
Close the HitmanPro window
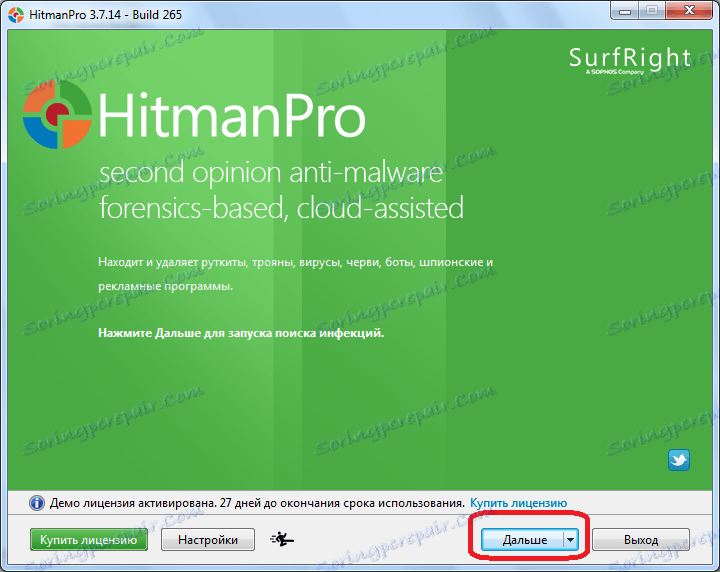click(x=689, y=11)
